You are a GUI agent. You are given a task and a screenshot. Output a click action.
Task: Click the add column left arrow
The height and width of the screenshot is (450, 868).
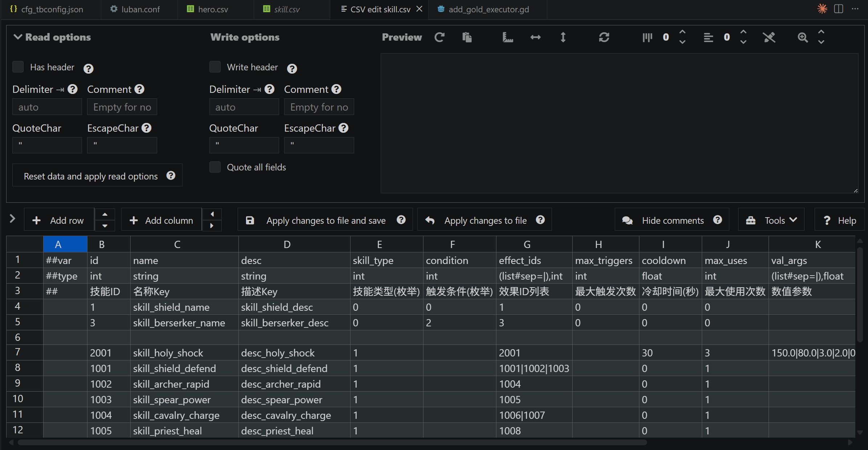[212, 214]
